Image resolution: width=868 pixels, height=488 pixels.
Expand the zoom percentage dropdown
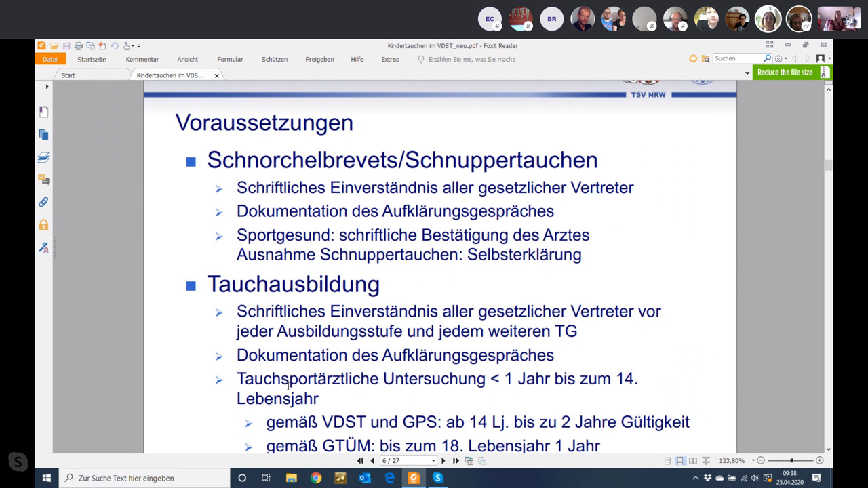point(753,461)
